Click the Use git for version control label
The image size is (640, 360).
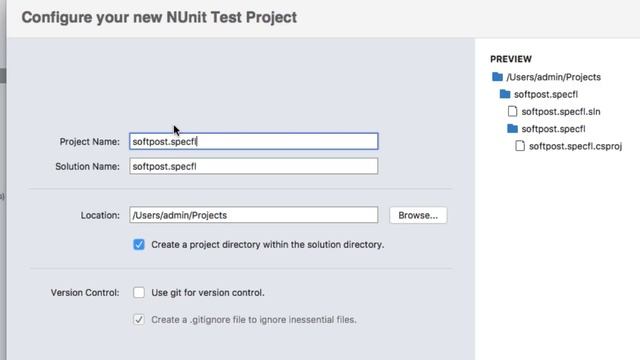coord(208,293)
